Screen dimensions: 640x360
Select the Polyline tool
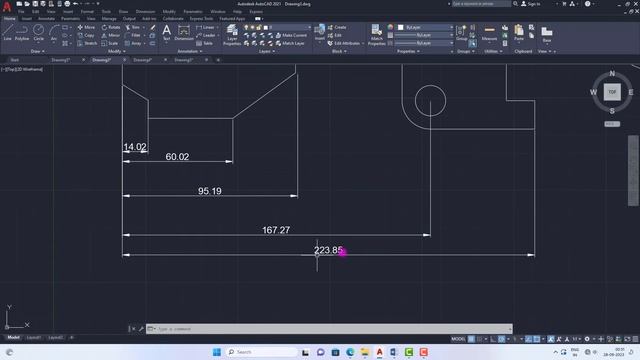pos(22,32)
